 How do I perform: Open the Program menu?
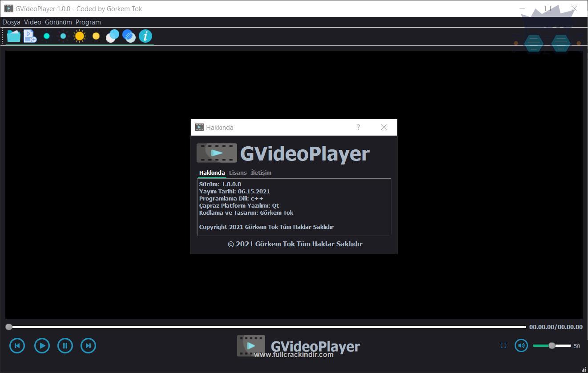pos(88,22)
